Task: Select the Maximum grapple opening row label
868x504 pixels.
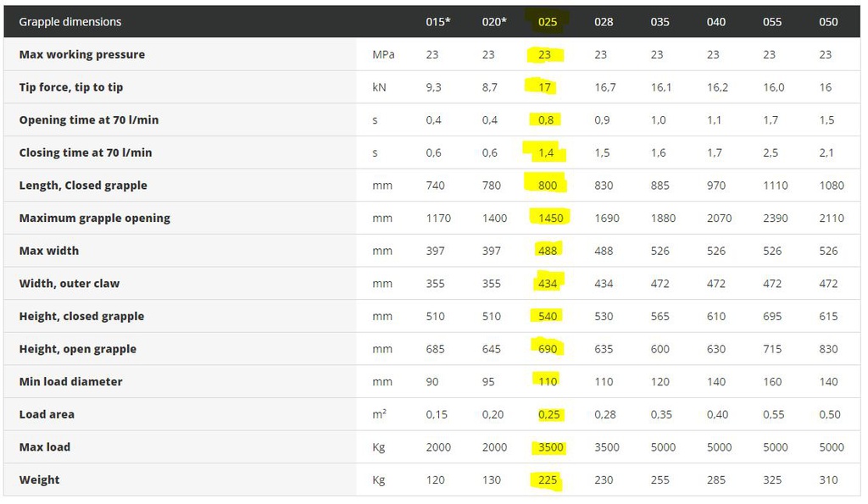Action: pyautogui.click(x=95, y=219)
